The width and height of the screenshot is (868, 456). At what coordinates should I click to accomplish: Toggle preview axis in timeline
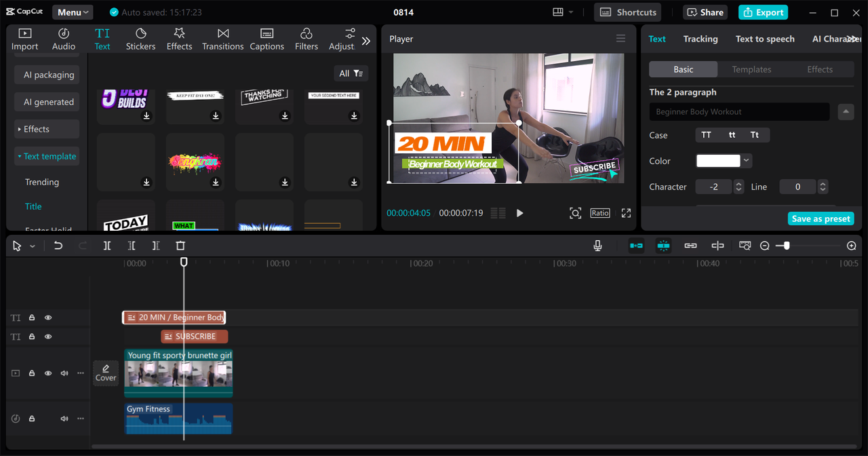coord(717,246)
